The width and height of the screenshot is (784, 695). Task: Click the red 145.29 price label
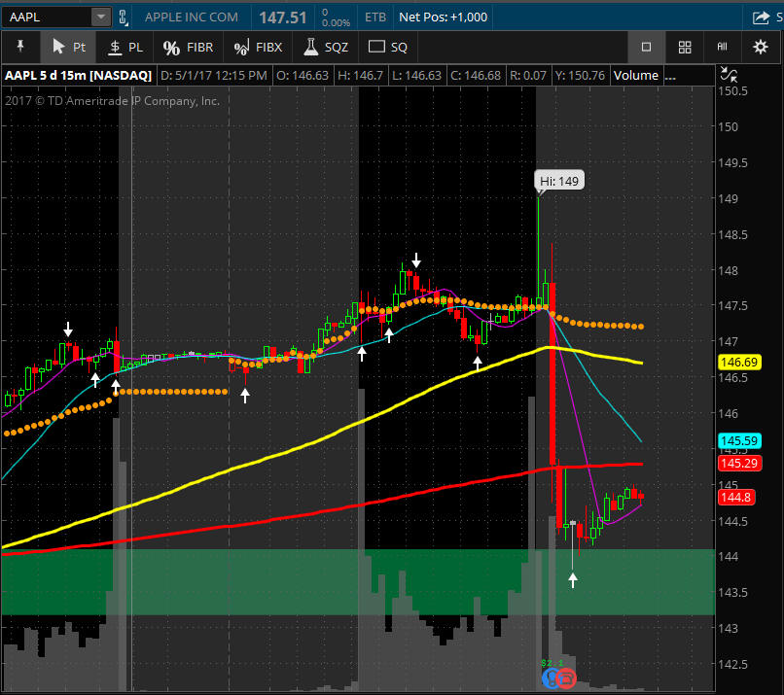coord(739,463)
